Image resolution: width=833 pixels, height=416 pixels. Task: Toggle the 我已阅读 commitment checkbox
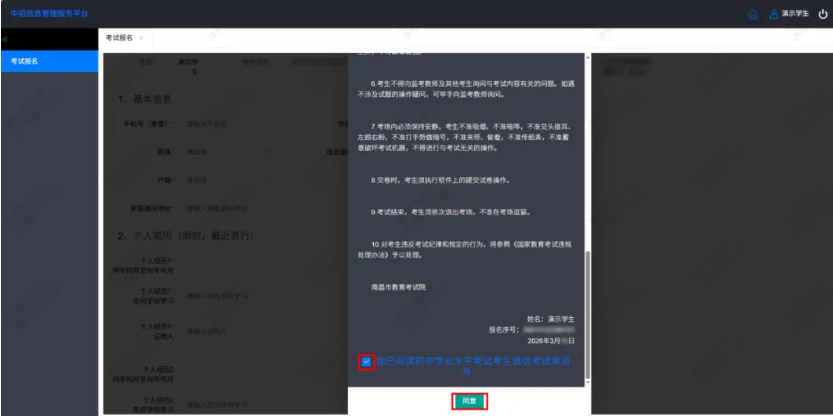pos(367,361)
